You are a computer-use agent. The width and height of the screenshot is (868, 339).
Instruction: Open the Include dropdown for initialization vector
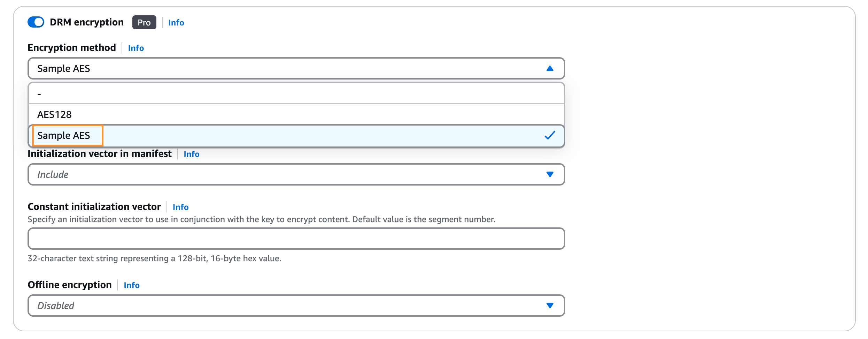pyautogui.click(x=279, y=174)
